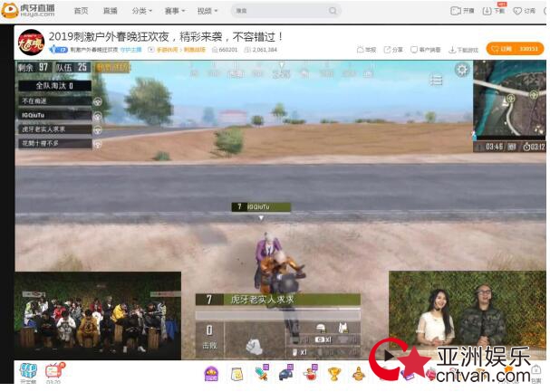Select the red potion gift icon
Screen dimensions: 550x392
pyautogui.click(x=311, y=373)
